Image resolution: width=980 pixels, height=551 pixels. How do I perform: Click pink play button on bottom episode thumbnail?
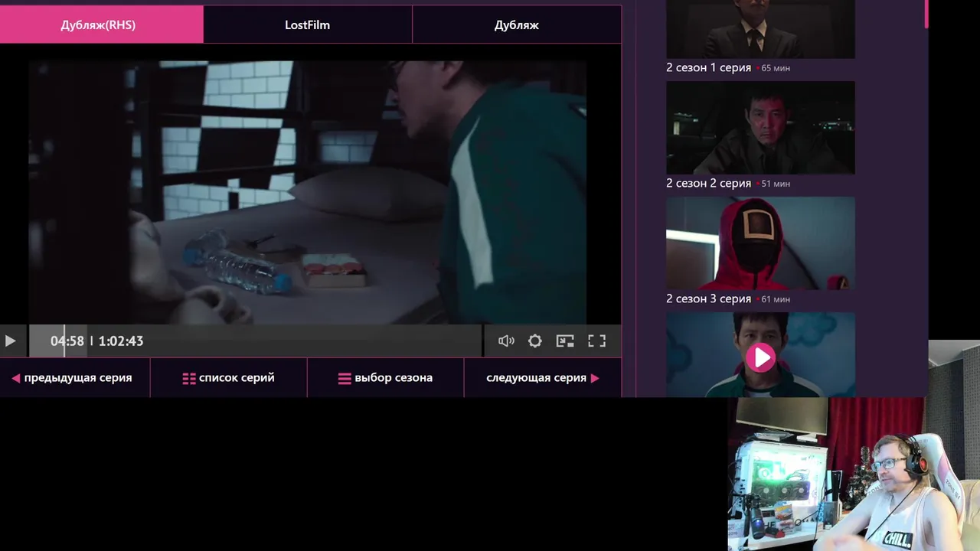(x=760, y=357)
